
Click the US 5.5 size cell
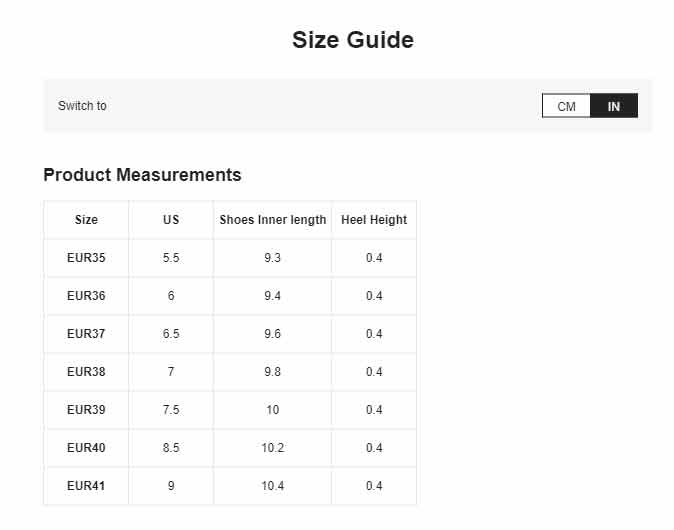click(x=171, y=258)
